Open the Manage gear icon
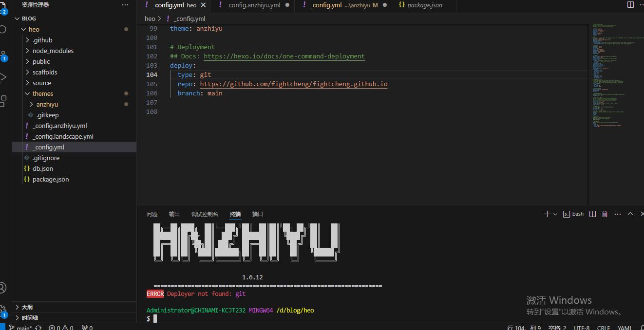Image resolution: width=644 pixels, height=330 pixels. click(3, 310)
